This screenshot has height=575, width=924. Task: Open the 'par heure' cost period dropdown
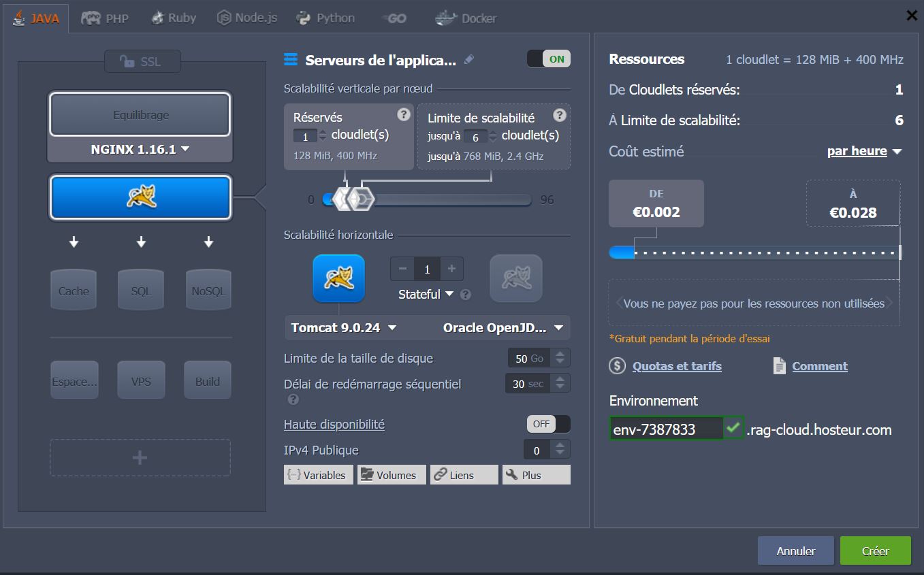(863, 151)
